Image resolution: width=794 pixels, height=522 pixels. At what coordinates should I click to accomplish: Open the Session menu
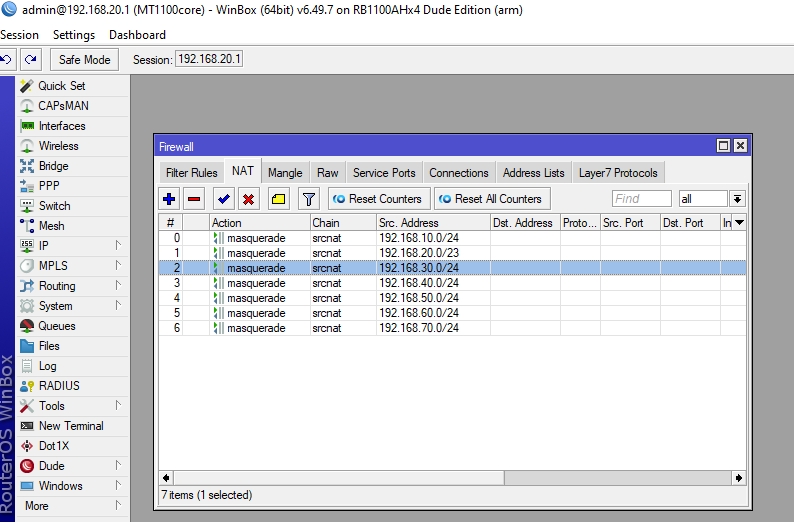tap(19, 35)
